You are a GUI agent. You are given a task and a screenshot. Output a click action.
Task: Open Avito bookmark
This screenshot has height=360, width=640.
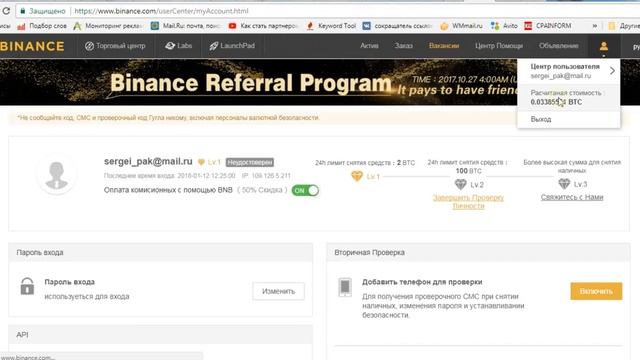[x=504, y=26]
